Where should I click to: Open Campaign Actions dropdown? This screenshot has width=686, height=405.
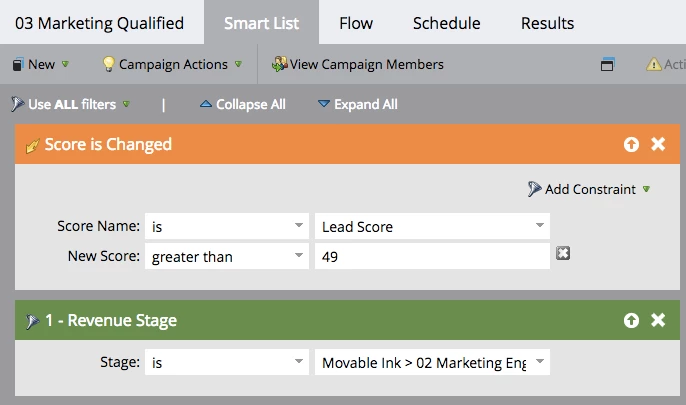[x=172, y=65]
